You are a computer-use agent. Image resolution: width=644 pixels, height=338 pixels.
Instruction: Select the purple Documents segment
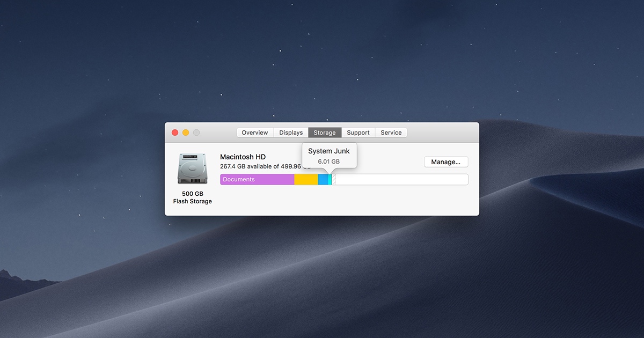pyautogui.click(x=258, y=179)
